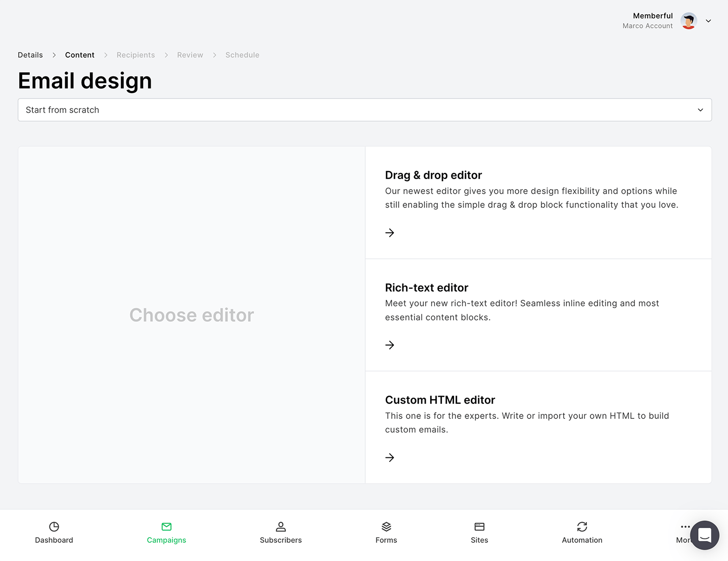The width and height of the screenshot is (728, 561).
Task: Click the Subscribers label in bottom navigation
Action: [281, 540]
